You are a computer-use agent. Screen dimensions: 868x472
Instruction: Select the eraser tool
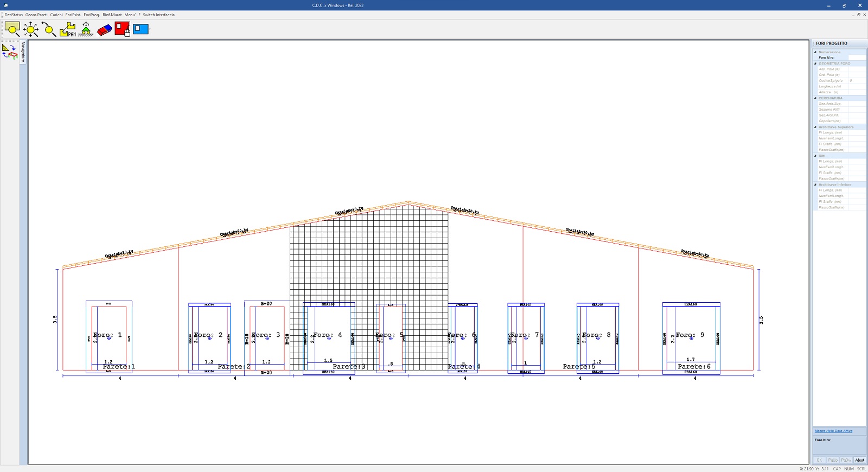coord(104,29)
